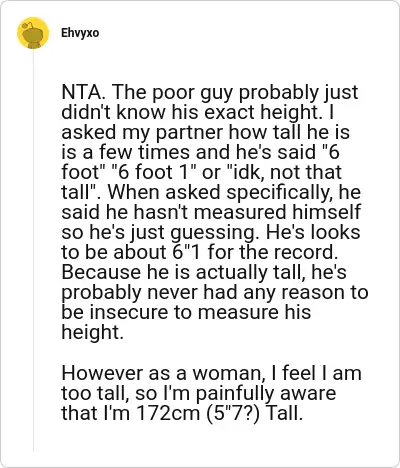Image resolution: width=400 pixels, height=468 pixels.
Task: Click the text "(5"7?)" near the end
Action: [x=233, y=413]
